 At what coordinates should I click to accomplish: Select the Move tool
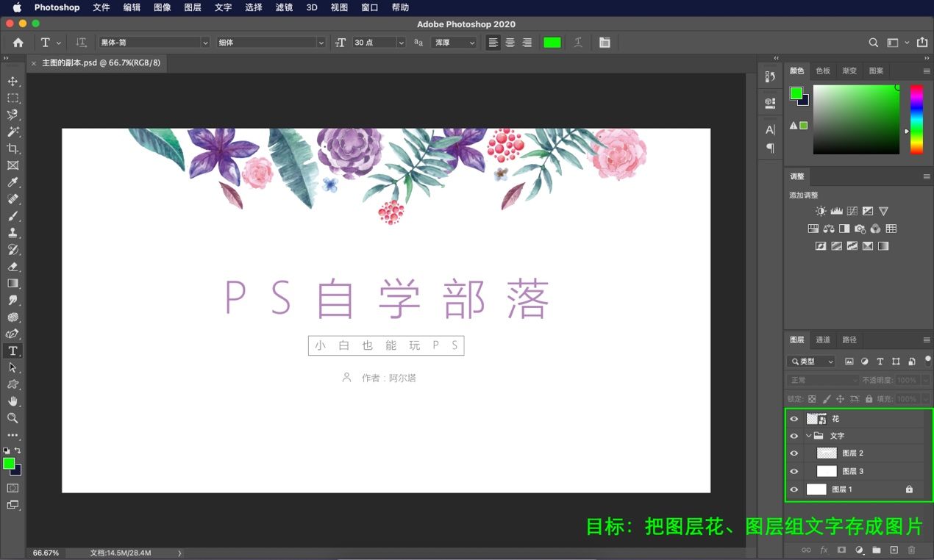point(13,81)
